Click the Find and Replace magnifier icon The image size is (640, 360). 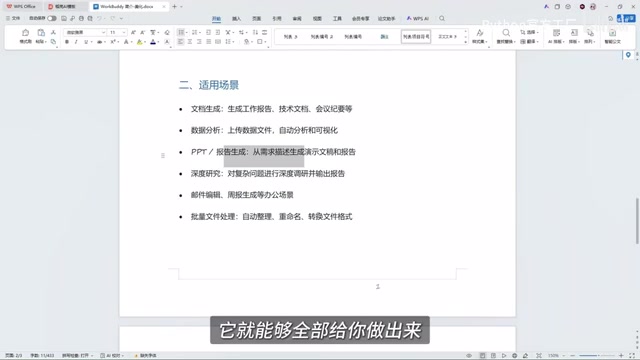tap(506, 33)
